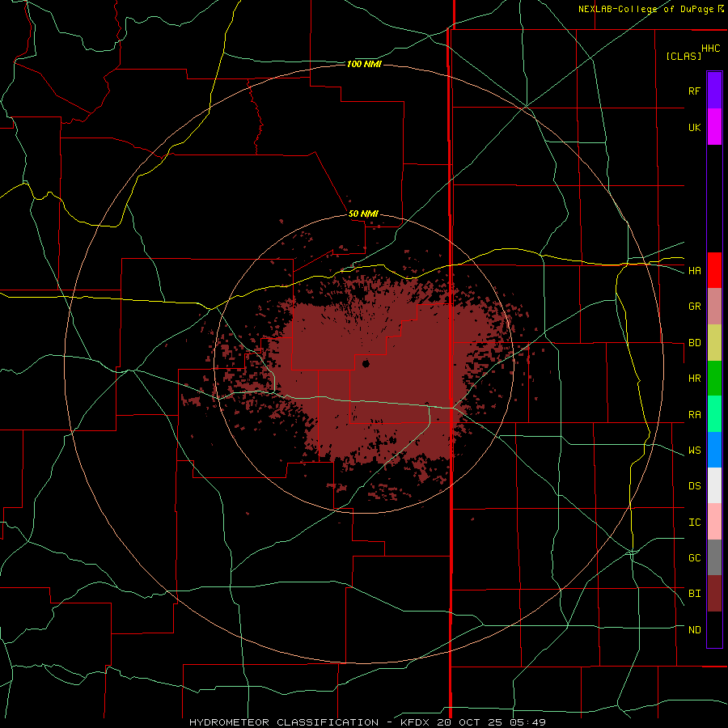Image resolution: width=728 pixels, height=728 pixels.
Task: Click the RF legend label
Action: pyautogui.click(x=694, y=91)
